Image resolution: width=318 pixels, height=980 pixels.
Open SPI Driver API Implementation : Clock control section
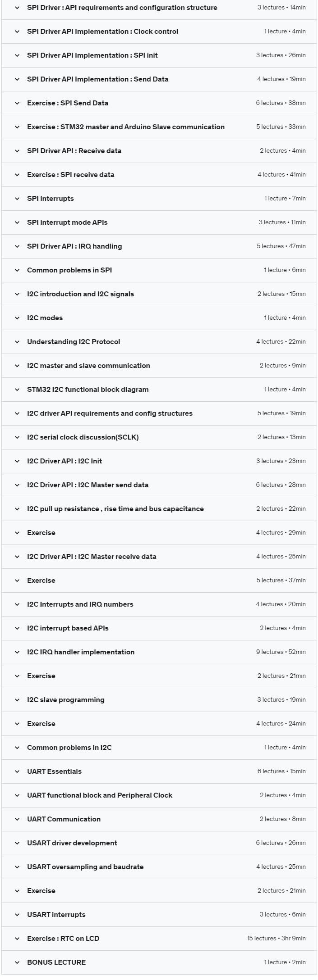click(159, 32)
